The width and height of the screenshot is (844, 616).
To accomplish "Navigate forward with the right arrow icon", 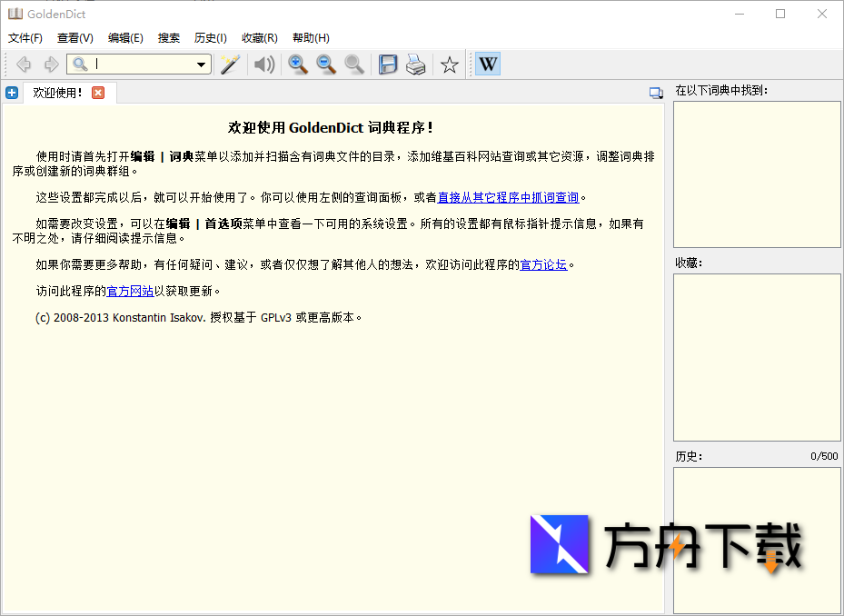I will 51,64.
